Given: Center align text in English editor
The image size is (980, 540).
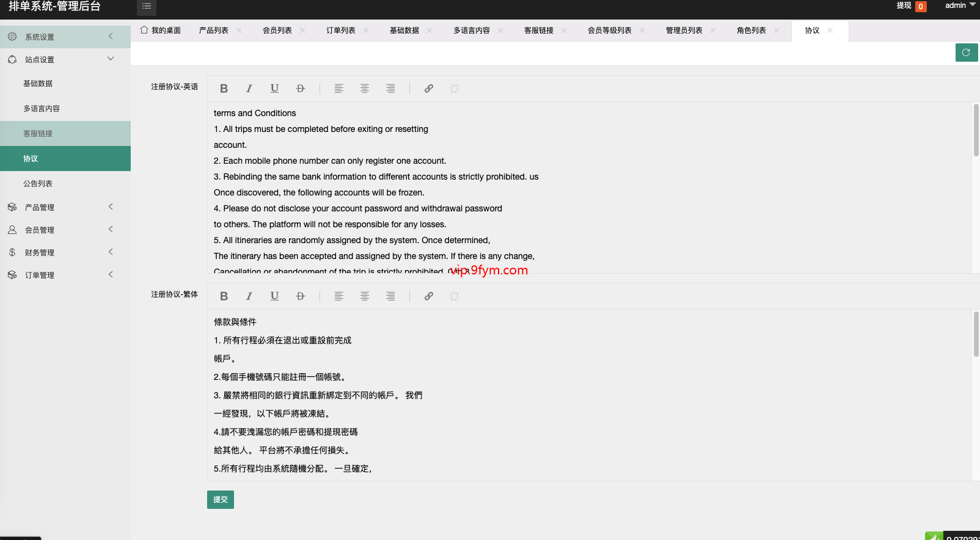Looking at the screenshot, I should pos(365,89).
